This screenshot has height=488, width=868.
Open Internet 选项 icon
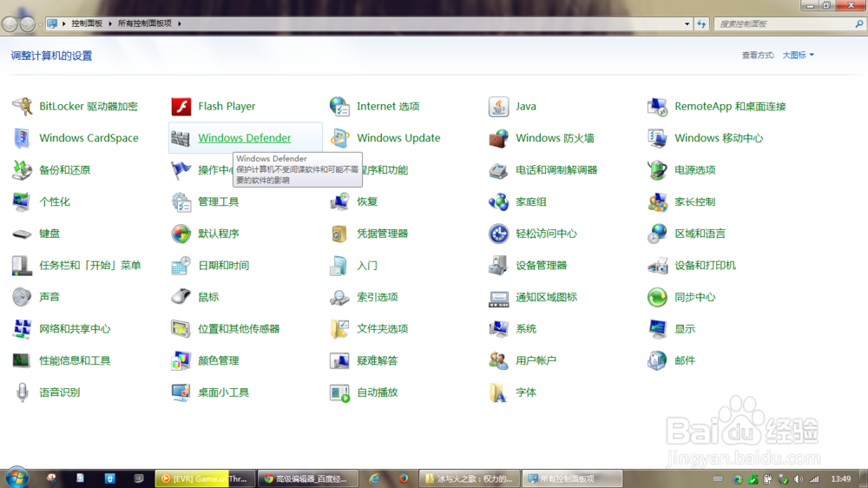pyautogui.click(x=339, y=106)
